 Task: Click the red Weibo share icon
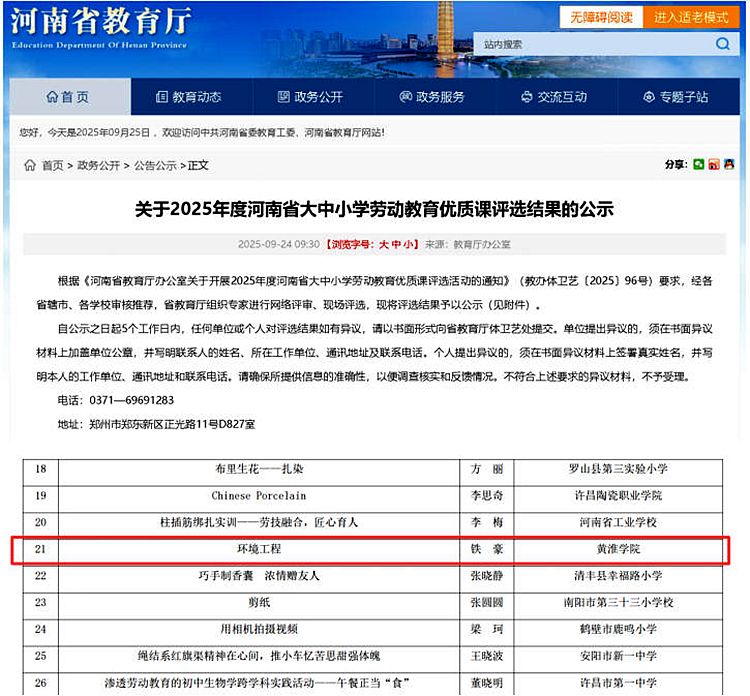coord(714,164)
